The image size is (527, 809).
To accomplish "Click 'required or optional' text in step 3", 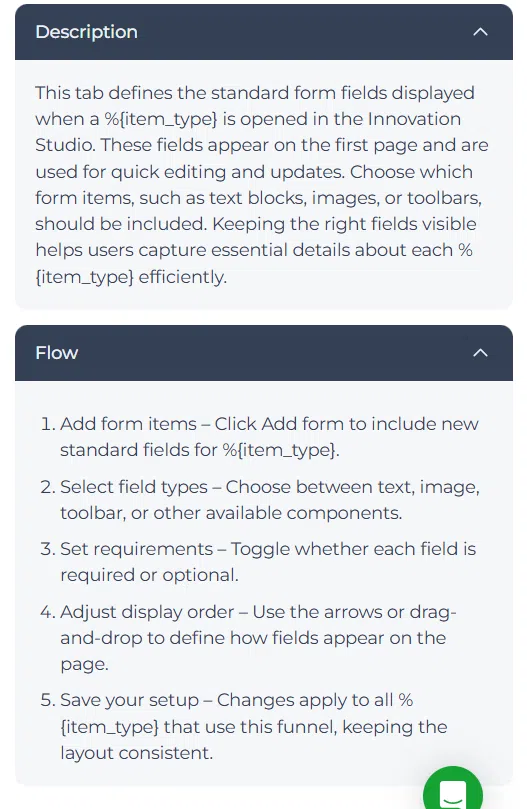I will click(x=149, y=575).
